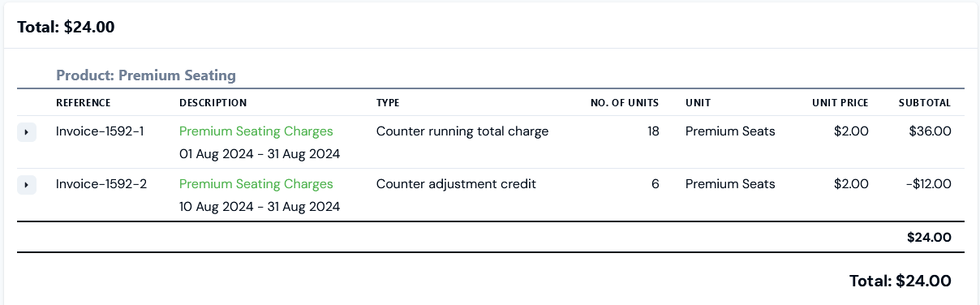
Task: Click the 01 Aug 2024 - 31 Aug 2024 date range
Action: pyautogui.click(x=260, y=154)
